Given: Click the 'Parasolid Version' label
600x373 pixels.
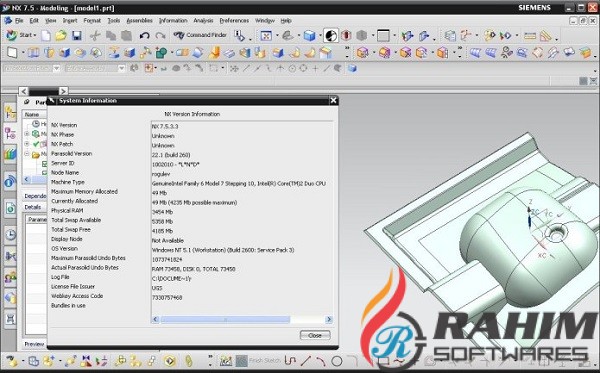Looking at the screenshot, I should [x=72, y=153].
